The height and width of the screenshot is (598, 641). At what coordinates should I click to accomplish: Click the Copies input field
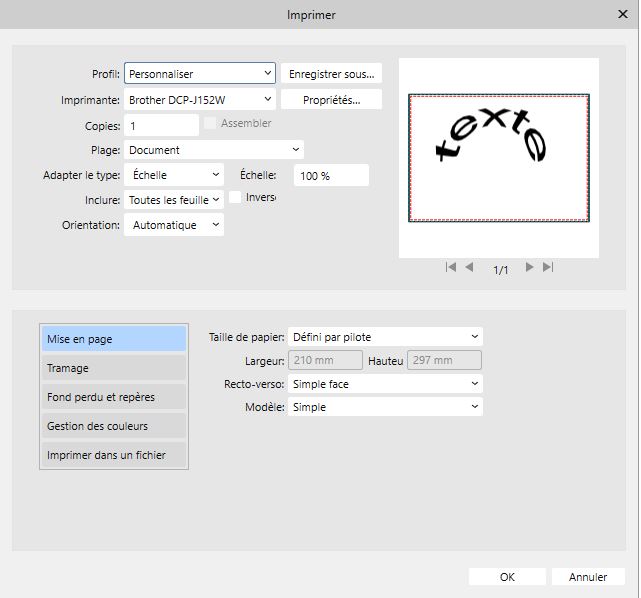(161, 125)
